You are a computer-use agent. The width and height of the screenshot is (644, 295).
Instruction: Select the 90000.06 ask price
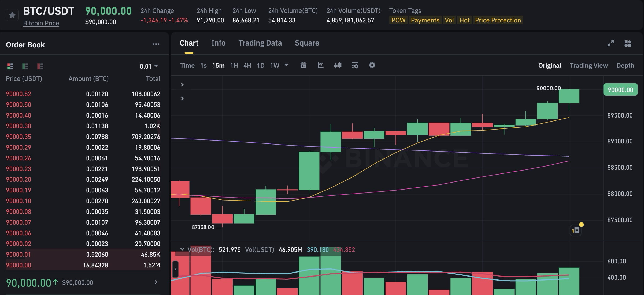point(18,233)
